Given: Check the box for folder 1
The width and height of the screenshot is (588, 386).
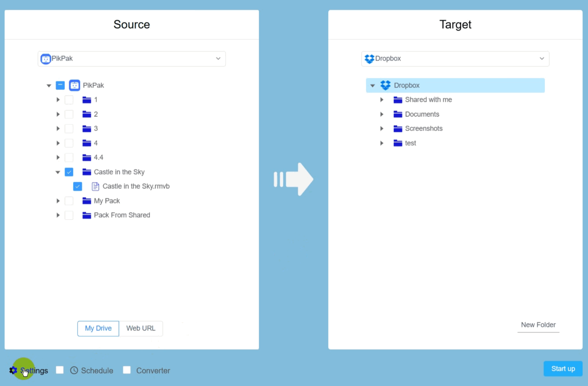Looking at the screenshot, I should tap(69, 100).
